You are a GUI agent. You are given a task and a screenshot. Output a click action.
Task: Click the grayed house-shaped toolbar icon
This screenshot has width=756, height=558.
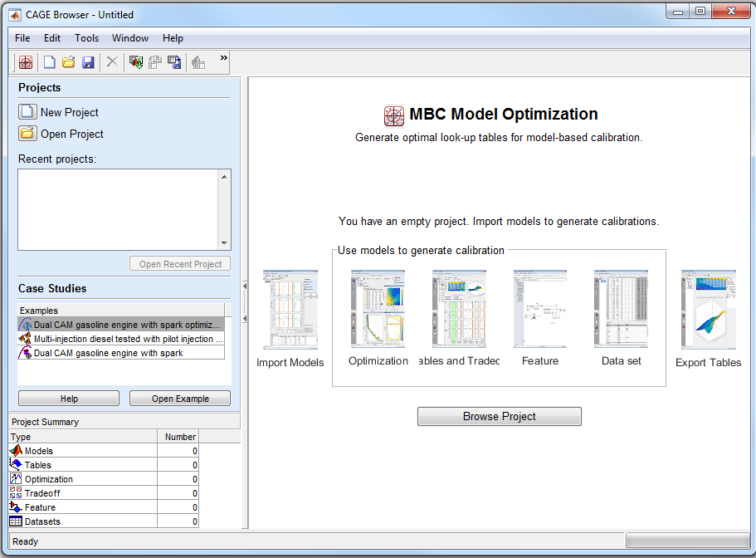198,62
